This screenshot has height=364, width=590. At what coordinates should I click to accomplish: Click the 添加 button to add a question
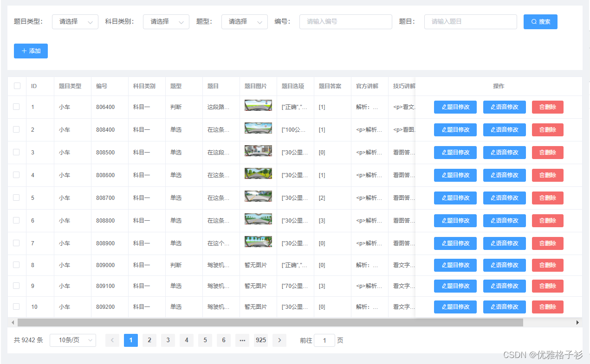[x=31, y=51]
